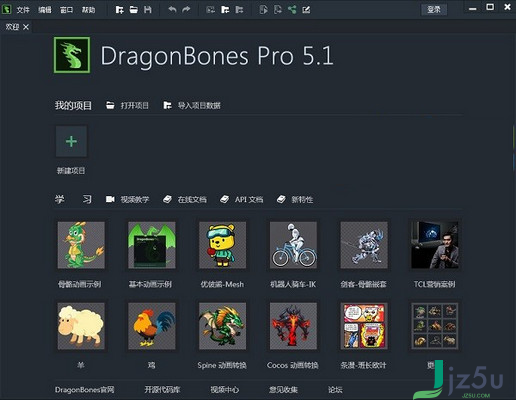
Task: Click the 登录 login button
Action: tap(434, 10)
